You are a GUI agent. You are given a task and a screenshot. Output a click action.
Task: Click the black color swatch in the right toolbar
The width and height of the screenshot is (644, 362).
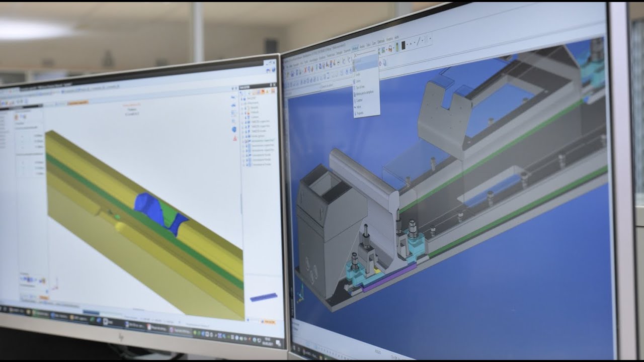coord(403,45)
